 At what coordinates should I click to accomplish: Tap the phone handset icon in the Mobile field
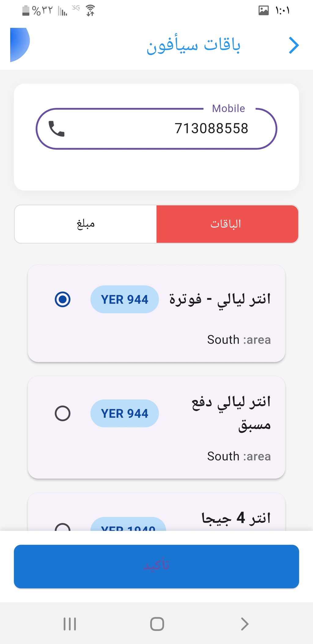pyautogui.click(x=57, y=128)
